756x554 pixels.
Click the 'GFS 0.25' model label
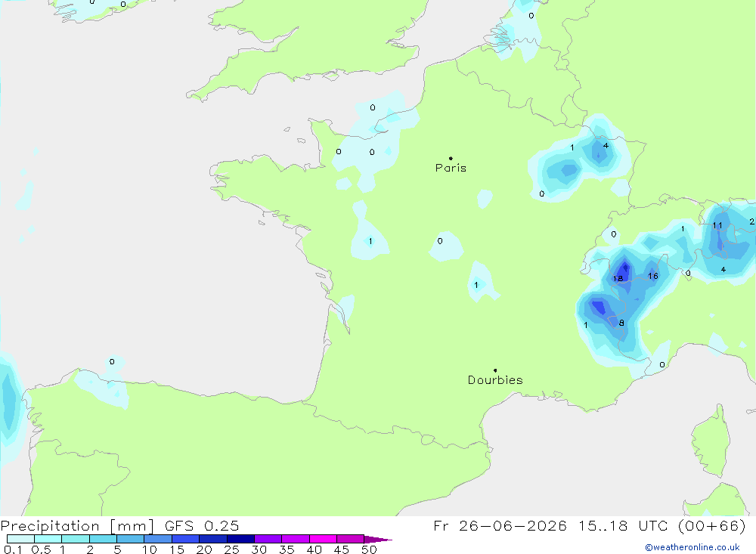tap(202, 525)
